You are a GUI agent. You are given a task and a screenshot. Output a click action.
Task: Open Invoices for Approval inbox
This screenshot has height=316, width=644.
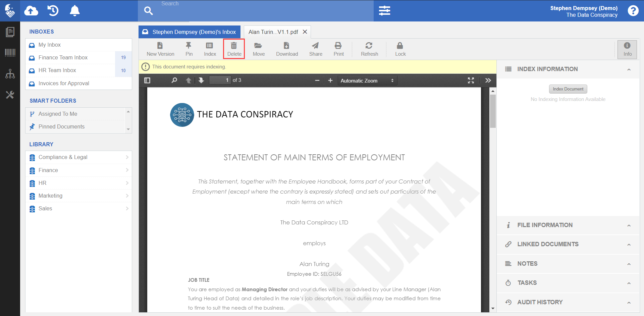click(78, 83)
